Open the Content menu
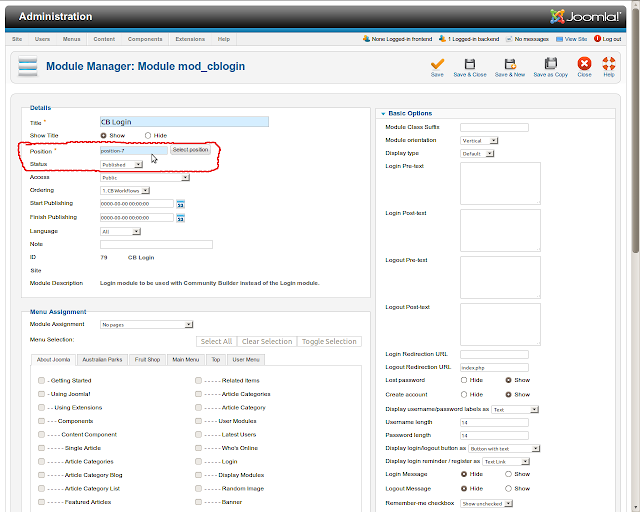Screen dimensions: 640x512 point(104,39)
